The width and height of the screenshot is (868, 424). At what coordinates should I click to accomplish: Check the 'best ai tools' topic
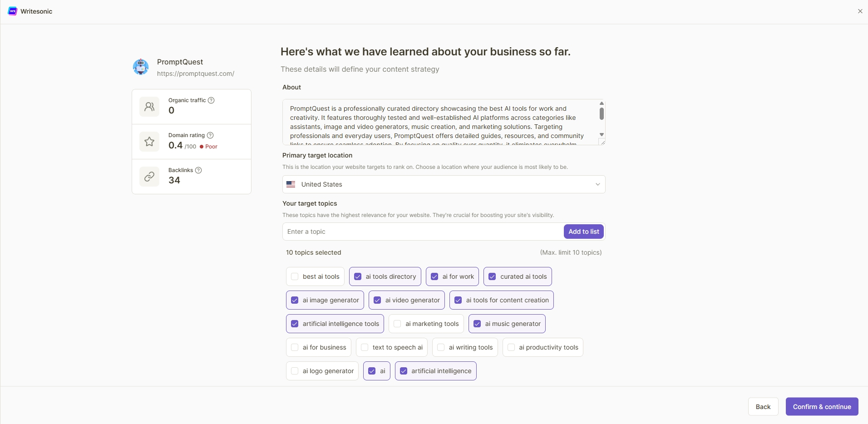click(x=295, y=276)
